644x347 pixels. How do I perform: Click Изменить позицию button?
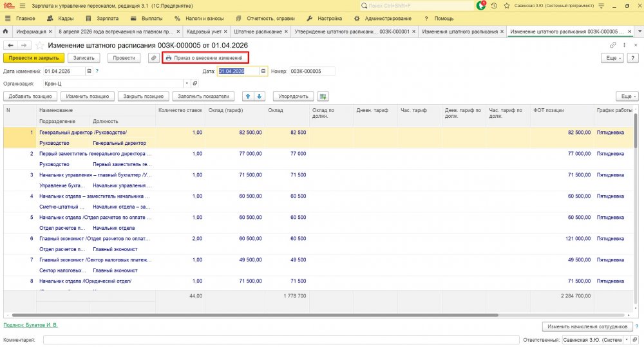88,96
